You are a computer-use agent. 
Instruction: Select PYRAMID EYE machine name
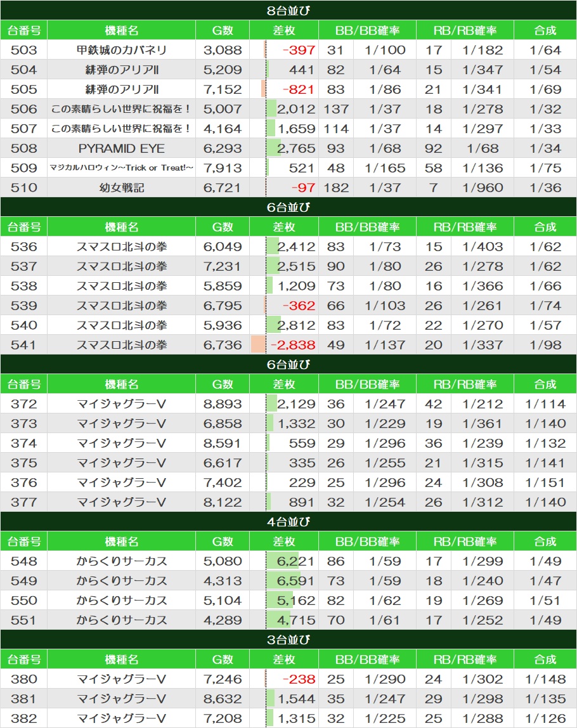point(122,148)
